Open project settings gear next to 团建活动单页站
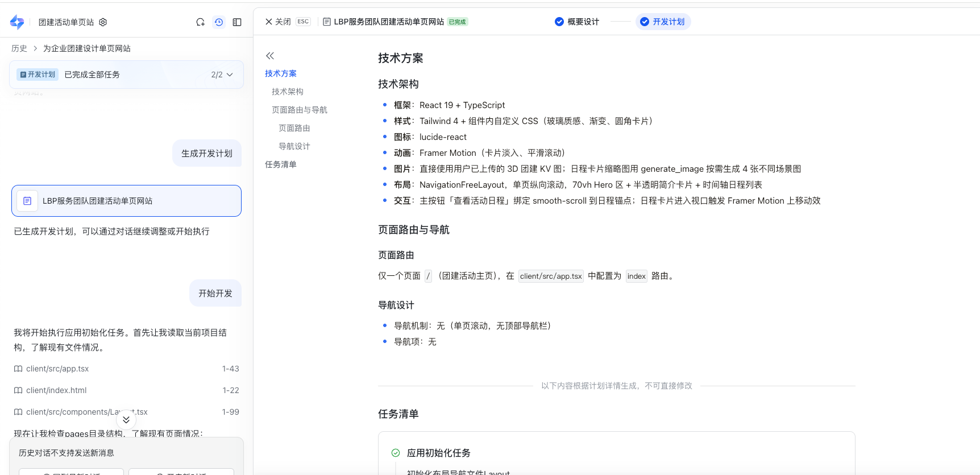The image size is (980, 475). click(103, 22)
